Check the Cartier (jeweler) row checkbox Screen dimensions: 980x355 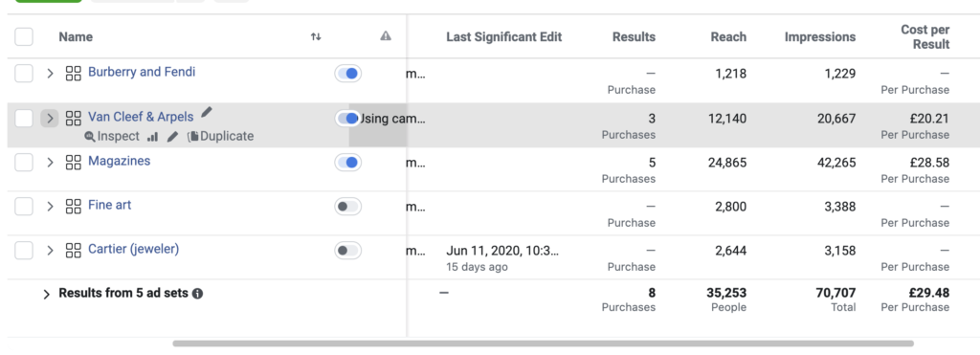(24, 251)
